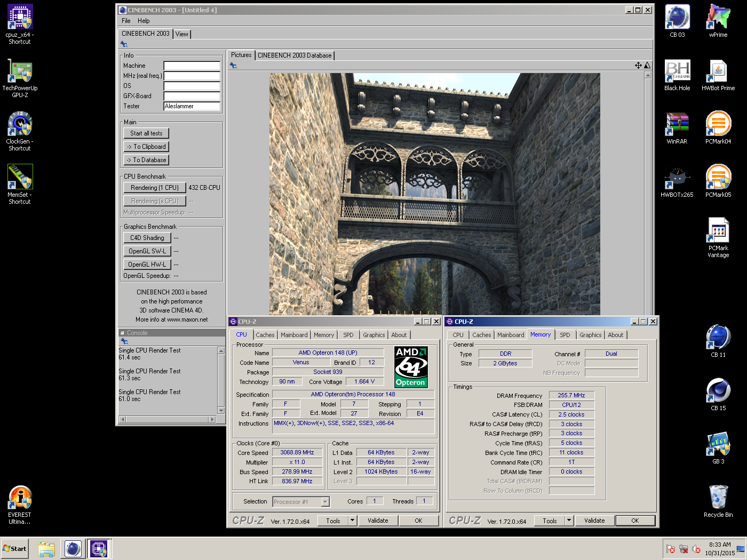Open MemSet shortcut desktop icon
Image resolution: width=747 pixels, height=560 pixels.
point(20,184)
